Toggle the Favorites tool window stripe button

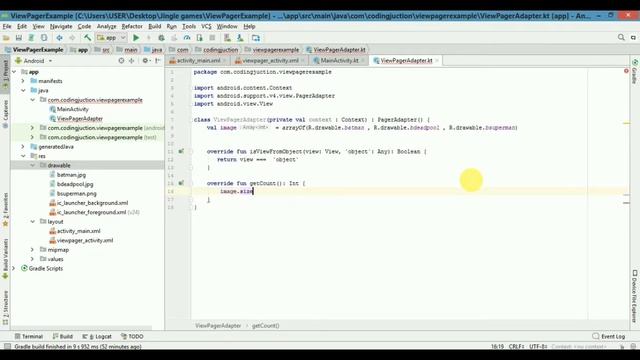tap(5, 210)
